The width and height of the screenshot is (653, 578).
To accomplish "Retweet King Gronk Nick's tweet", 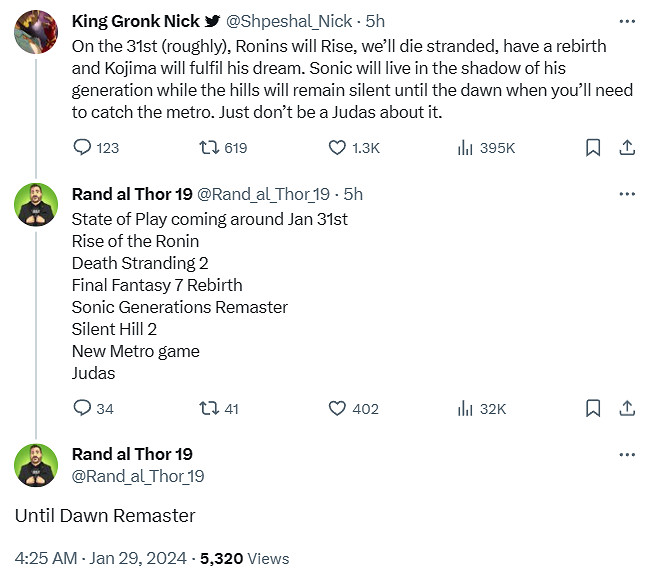I will tap(209, 148).
